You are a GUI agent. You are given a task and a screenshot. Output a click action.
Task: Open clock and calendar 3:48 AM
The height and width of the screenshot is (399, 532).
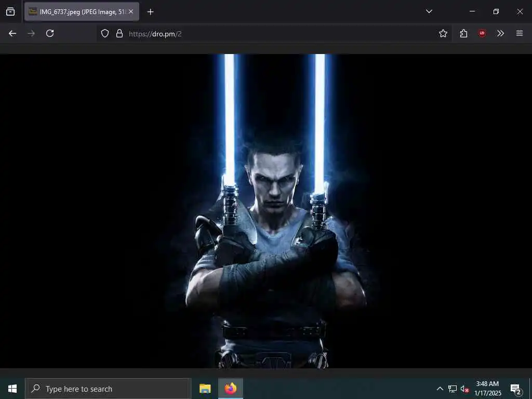point(487,389)
